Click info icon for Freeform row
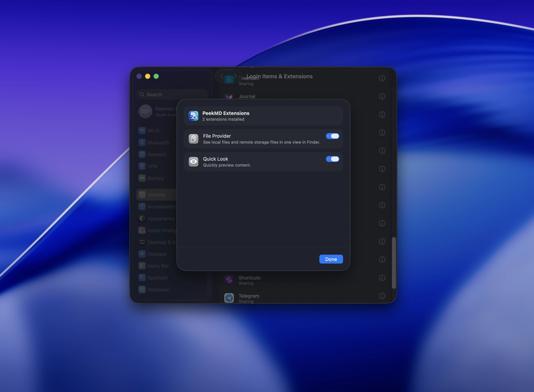534x392 pixels. 382,78
